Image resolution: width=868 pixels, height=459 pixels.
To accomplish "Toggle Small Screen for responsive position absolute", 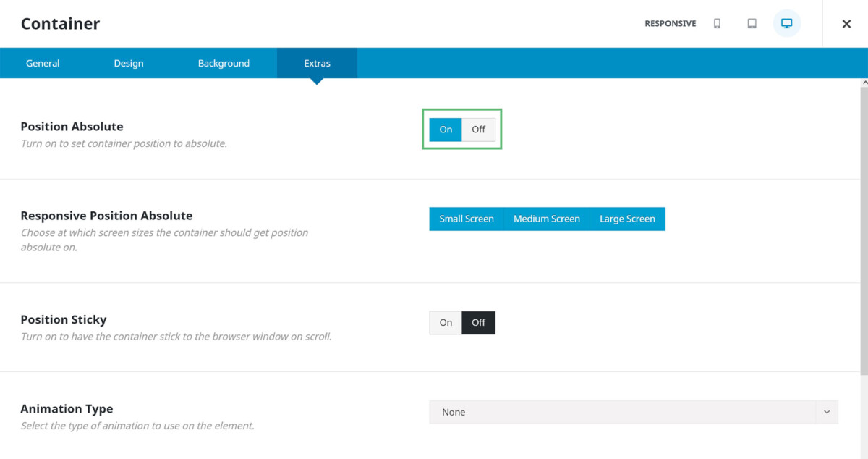I will [467, 219].
